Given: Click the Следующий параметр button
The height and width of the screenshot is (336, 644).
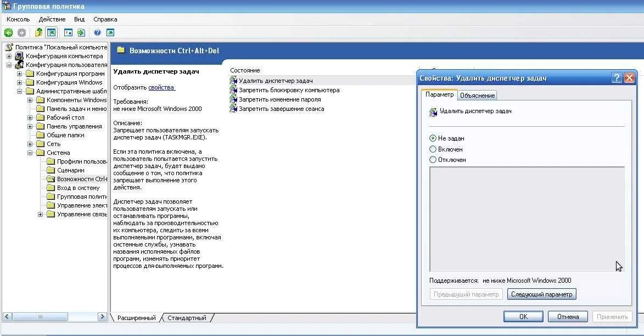Looking at the screenshot, I should point(542,294).
